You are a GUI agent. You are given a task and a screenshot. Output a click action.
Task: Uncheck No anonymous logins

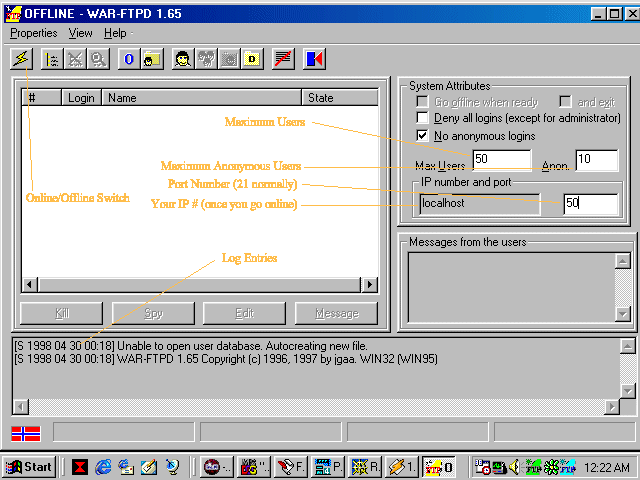422,135
